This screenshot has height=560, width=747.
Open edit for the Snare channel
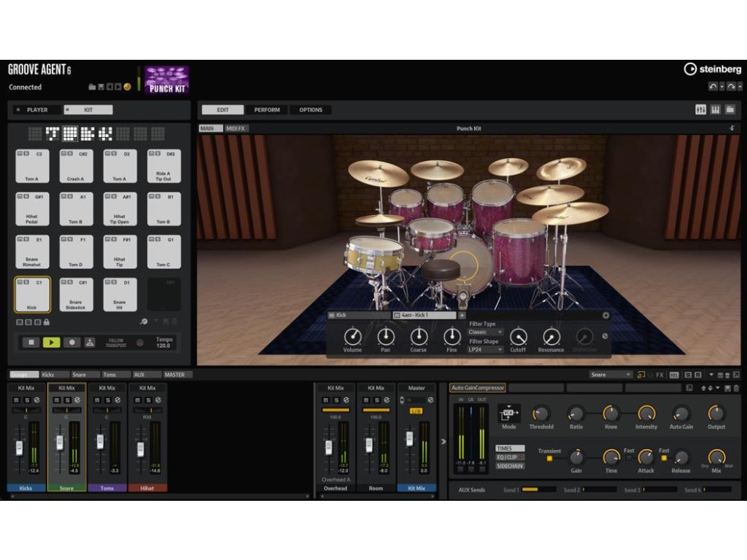point(77,400)
